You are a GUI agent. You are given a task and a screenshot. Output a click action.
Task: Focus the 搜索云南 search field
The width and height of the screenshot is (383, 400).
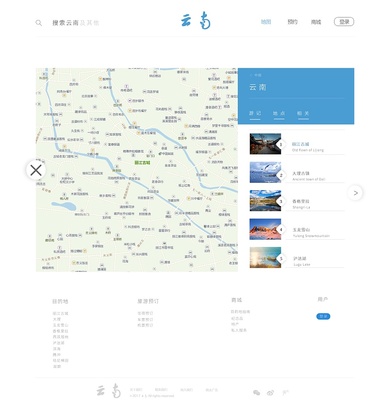pos(76,23)
